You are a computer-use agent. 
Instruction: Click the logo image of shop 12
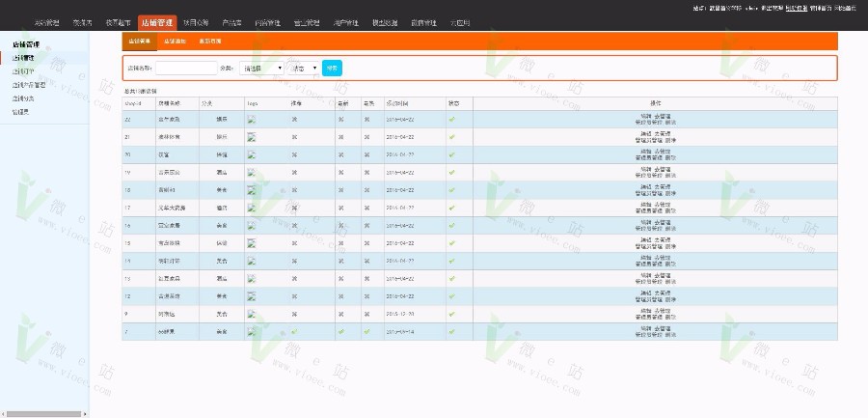tap(252, 296)
